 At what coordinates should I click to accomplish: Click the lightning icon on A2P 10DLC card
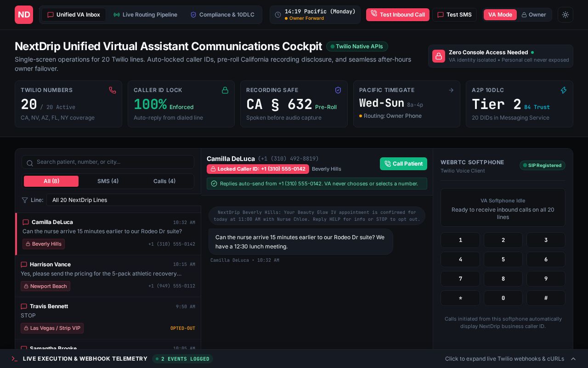pos(564,90)
